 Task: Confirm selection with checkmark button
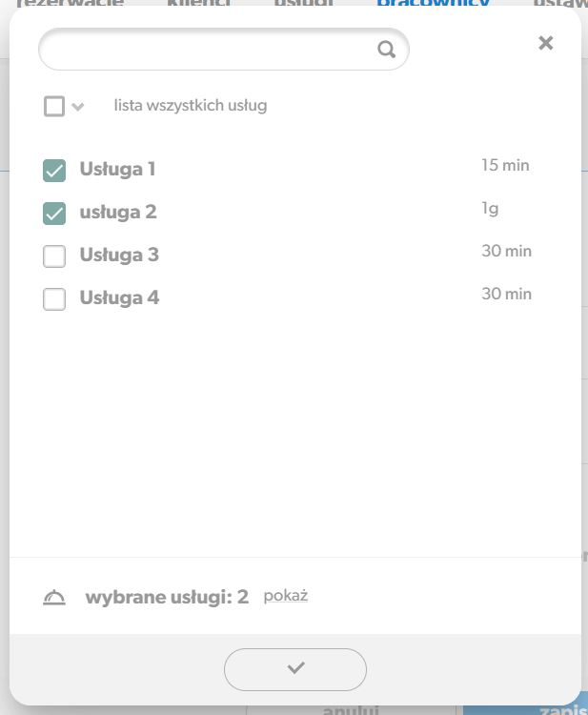click(295, 669)
